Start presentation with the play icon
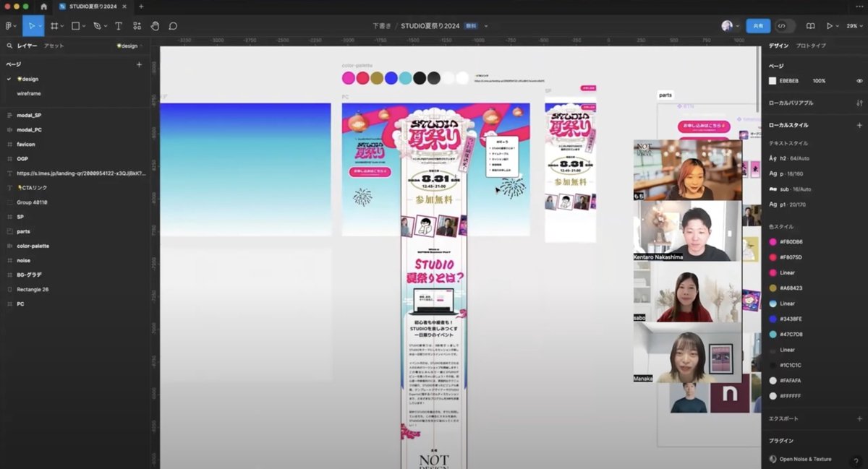This screenshot has width=868, height=469. (x=830, y=26)
